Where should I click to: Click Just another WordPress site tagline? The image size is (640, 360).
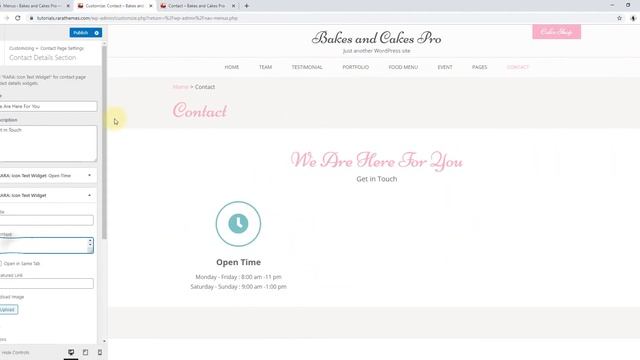tap(376, 51)
